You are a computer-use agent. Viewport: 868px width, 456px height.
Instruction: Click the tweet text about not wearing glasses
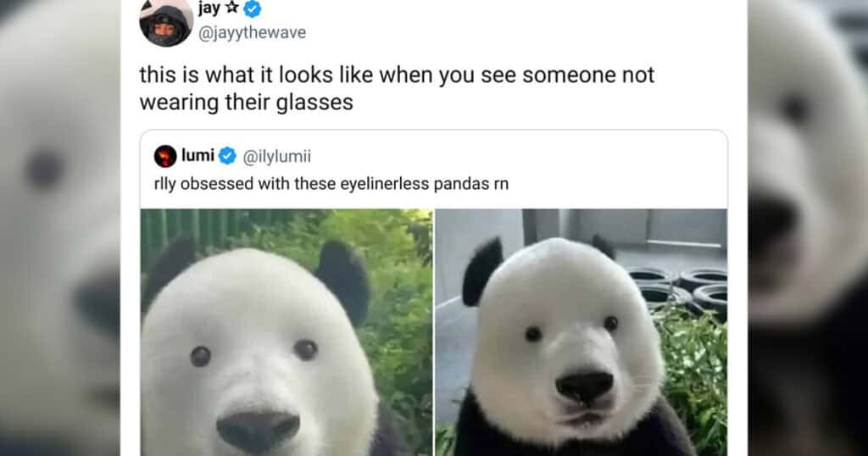(397, 88)
